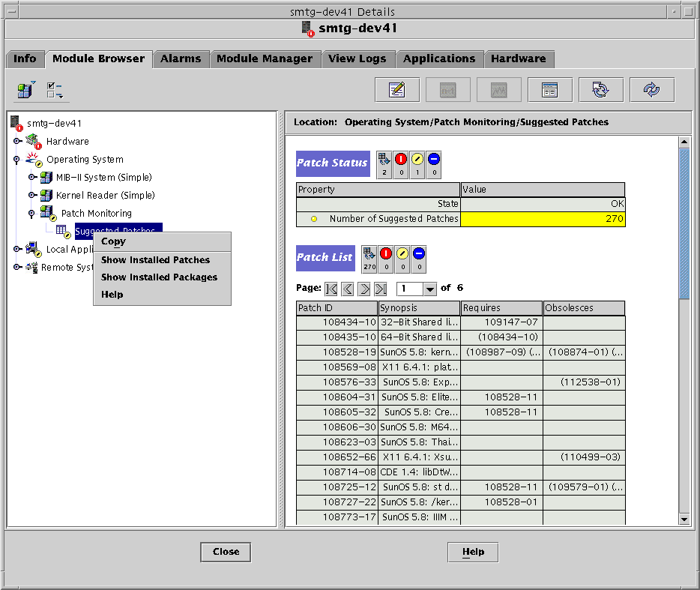This screenshot has height=590, width=700.
Task: Click the edit attribute pencil toolbar button
Action: tap(397, 90)
